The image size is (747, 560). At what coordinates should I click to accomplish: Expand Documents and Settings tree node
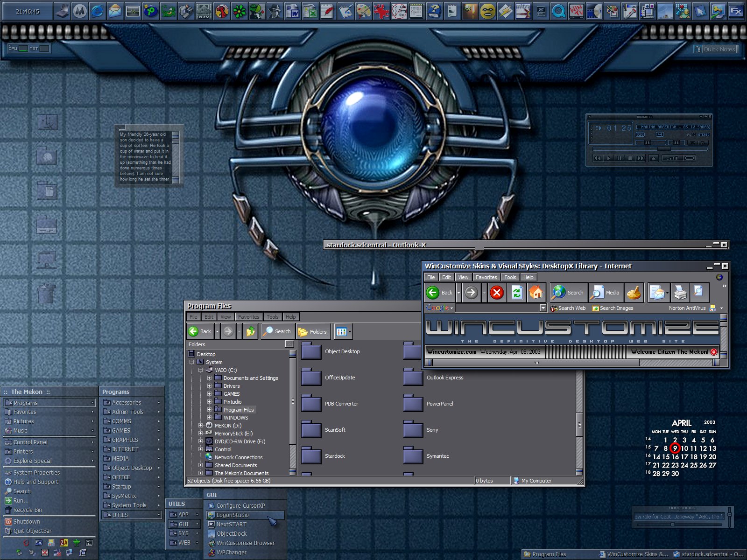pyautogui.click(x=210, y=378)
